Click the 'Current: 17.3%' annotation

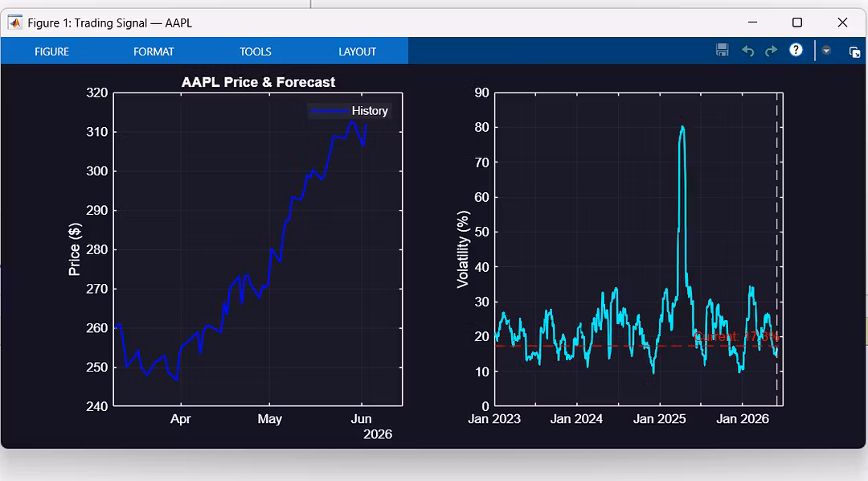[x=736, y=336]
